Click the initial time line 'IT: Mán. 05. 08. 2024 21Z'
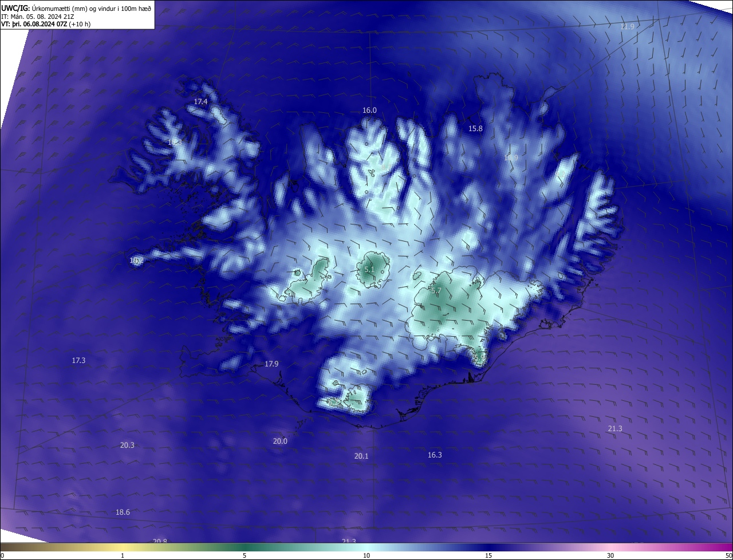Screen dimensions: 733x560 pyautogui.click(x=38, y=16)
